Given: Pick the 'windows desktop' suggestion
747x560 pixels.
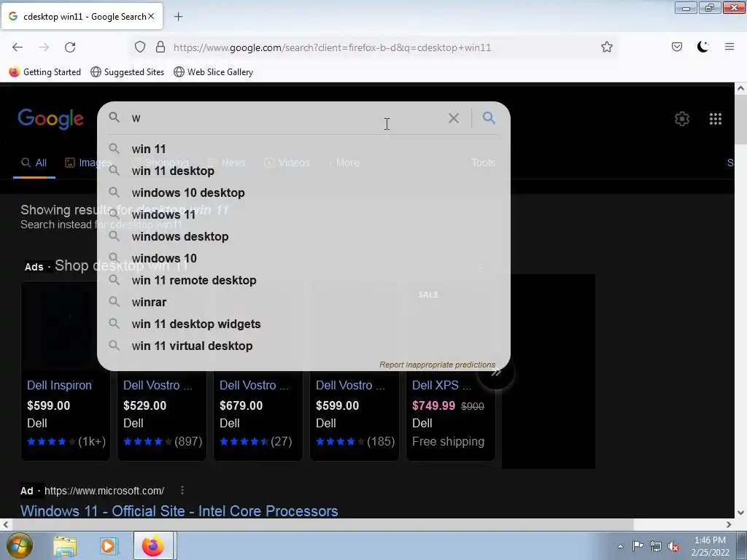Looking at the screenshot, I should pyautogui.click(x=303, y=237).
